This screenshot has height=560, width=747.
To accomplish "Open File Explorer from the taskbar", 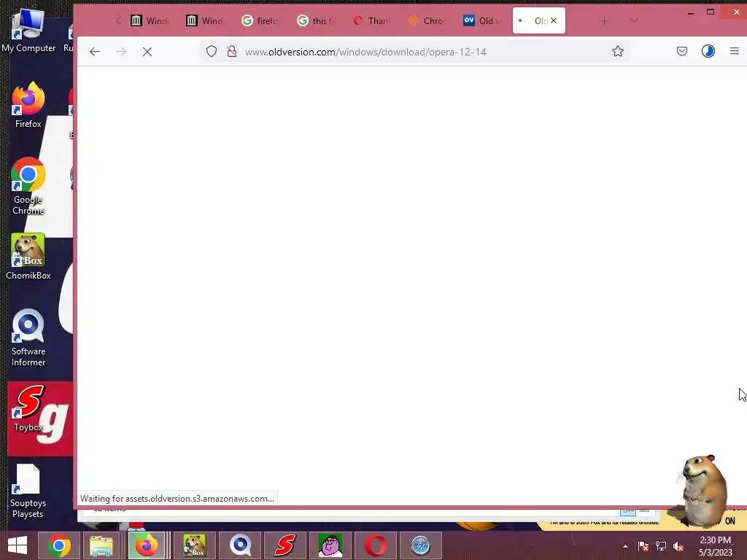I will pos(101,545).
